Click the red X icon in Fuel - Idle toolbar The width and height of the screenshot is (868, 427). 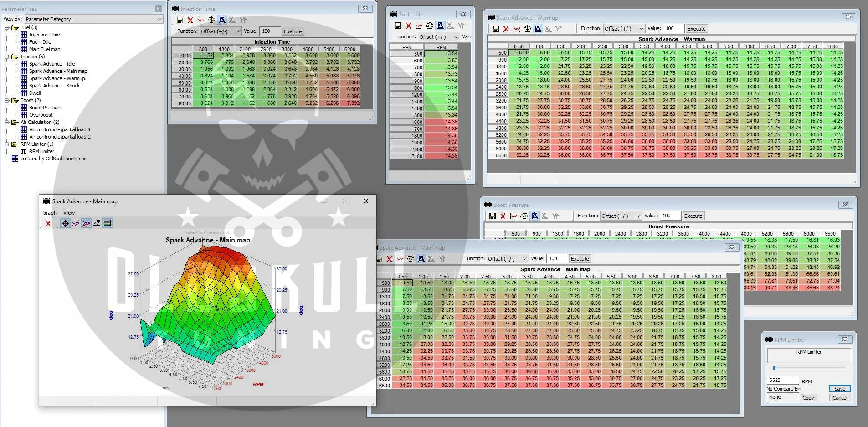pyautogui.click(x=409, y=26)
